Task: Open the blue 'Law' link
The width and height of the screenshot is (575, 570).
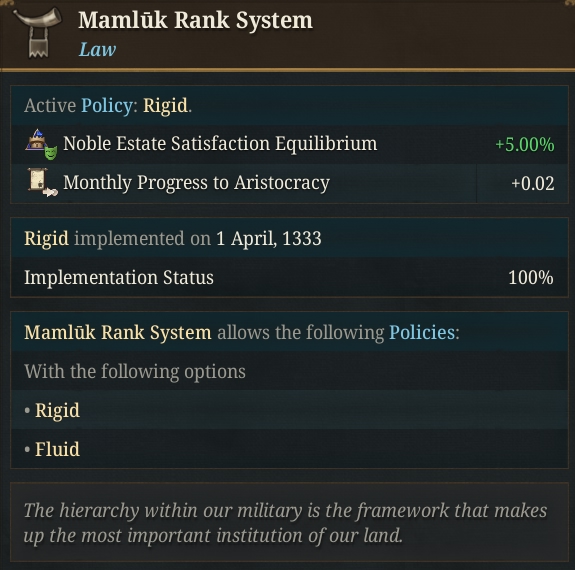Action: (98, 50)
